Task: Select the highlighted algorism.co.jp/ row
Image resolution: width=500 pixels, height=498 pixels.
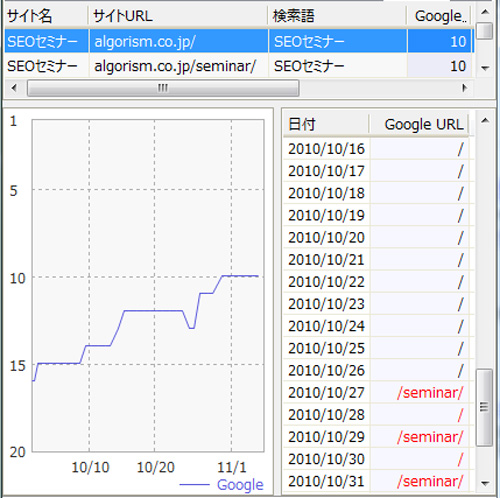Action: (x=238, y=41)
